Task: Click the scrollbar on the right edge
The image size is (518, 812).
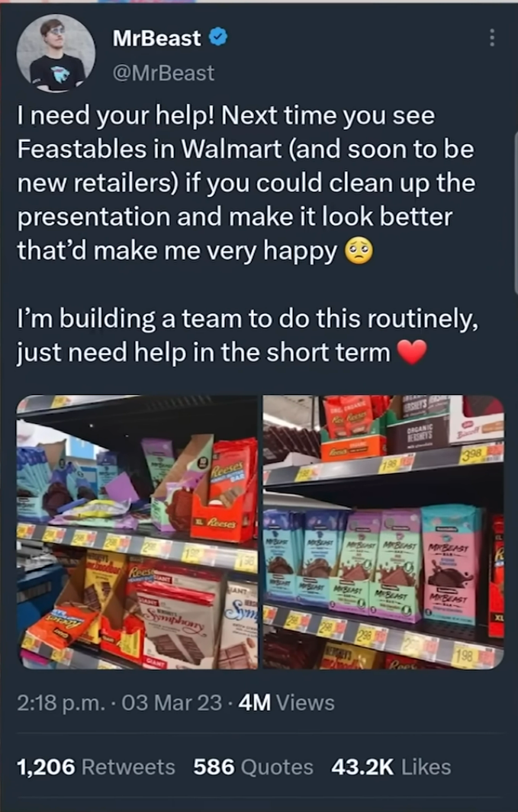Action: pos(516,217)
